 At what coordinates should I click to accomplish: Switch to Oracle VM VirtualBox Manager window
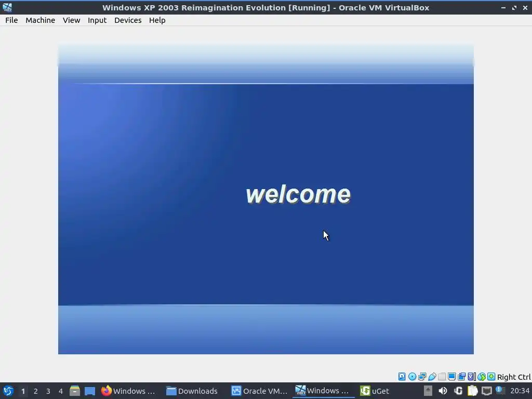(x=259, y=391)
